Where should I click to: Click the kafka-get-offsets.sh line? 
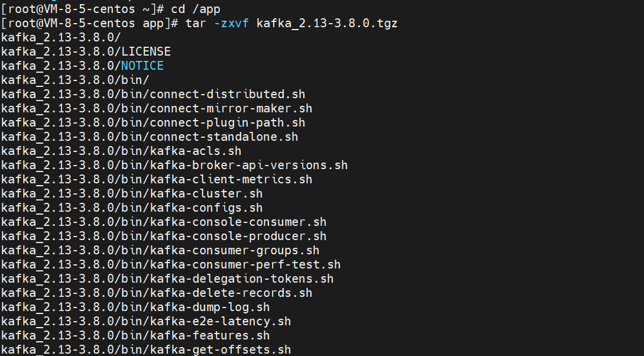(x=146, y=349)
